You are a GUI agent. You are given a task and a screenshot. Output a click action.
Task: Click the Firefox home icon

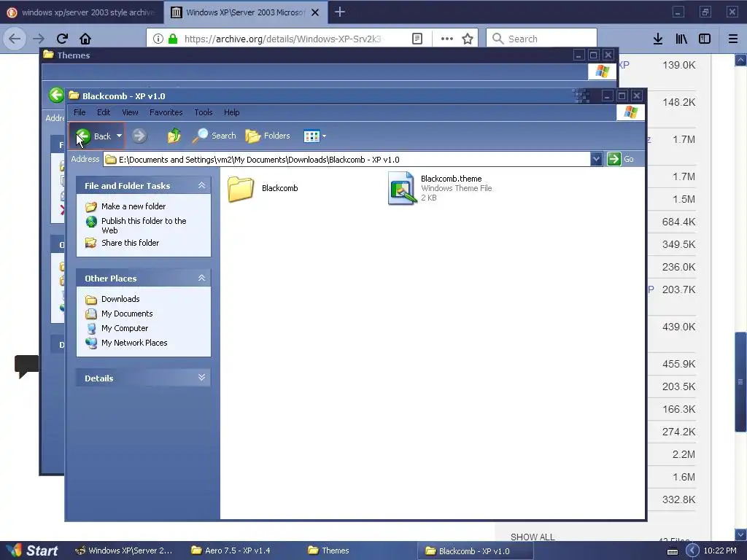coord(85,39)
